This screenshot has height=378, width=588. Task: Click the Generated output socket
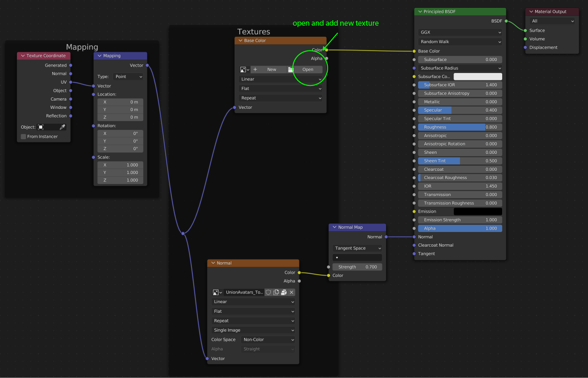70,65
